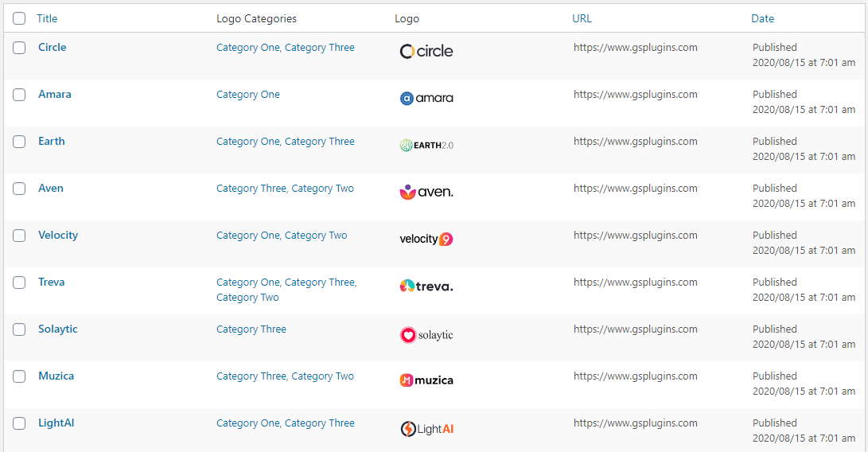868x452 pixels.
Task: Toggle the select-all checkbox in header
Action: (x=19, y=18)
